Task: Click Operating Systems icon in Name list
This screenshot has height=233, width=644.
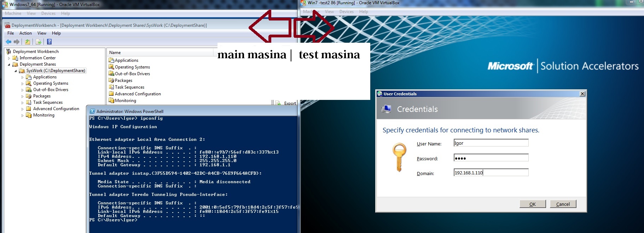Action: pos(111,67)
